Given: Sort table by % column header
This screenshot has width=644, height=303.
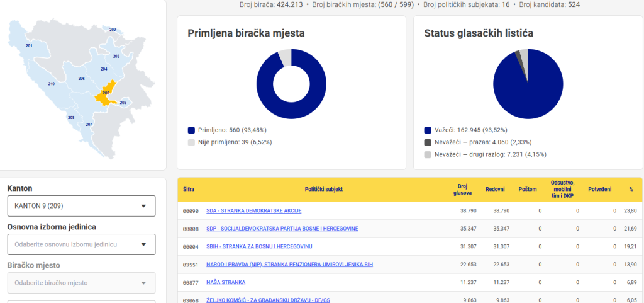Looking at the screenshot, I should pyautogui.click(x=631, y=189).
